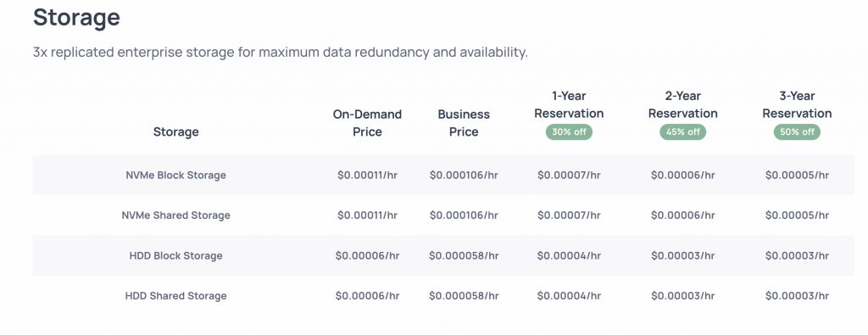Select the NVMe Block Storage row label
Viewport: 868px width, 335px height.
pos(176,175)
